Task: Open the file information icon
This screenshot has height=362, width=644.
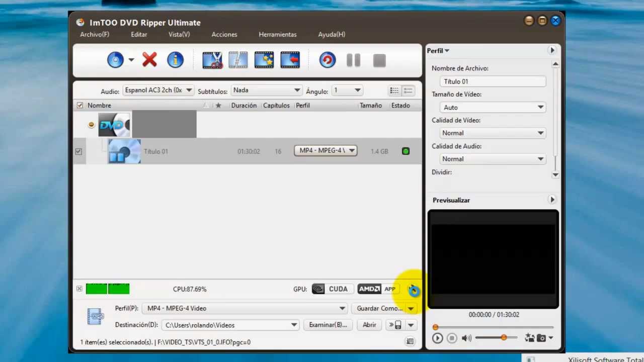Action: (175, 60)
